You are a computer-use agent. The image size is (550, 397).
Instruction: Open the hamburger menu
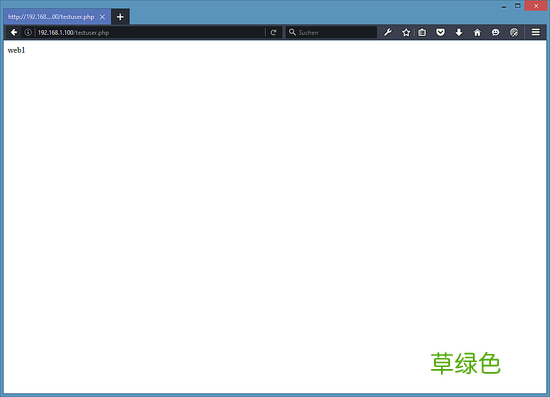click(x=535, y=32)
